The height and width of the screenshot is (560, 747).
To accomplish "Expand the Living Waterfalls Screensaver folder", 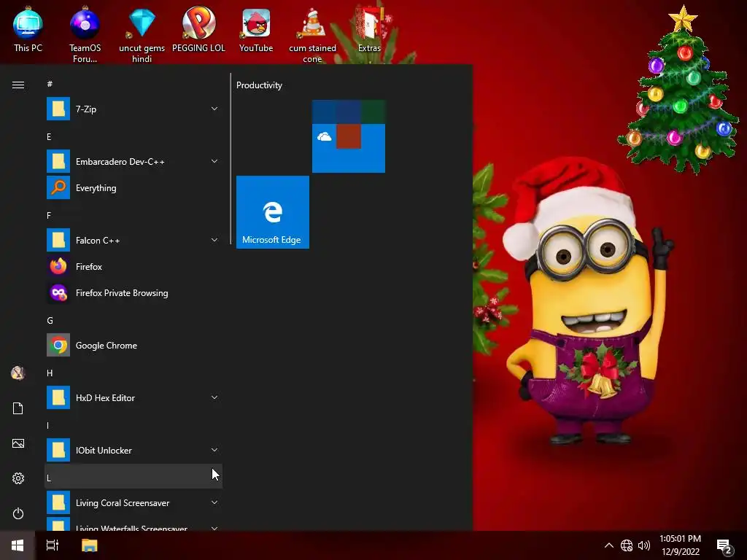I will point(133,525).
